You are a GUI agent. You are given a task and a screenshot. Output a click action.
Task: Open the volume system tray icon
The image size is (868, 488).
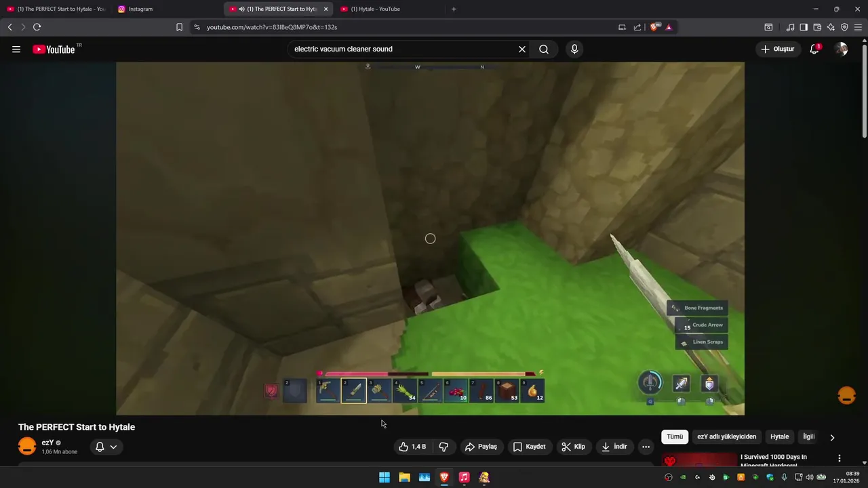[809, 477]
